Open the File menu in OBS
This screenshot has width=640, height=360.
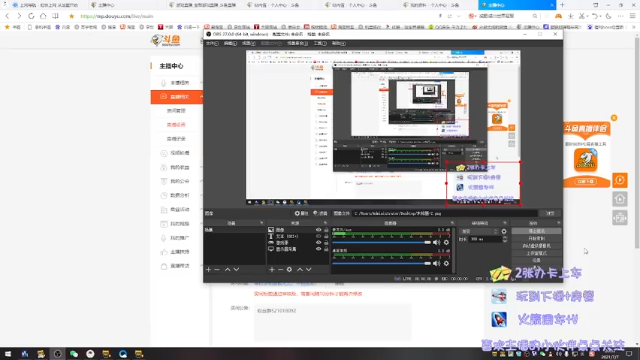[x=212, y=43]
